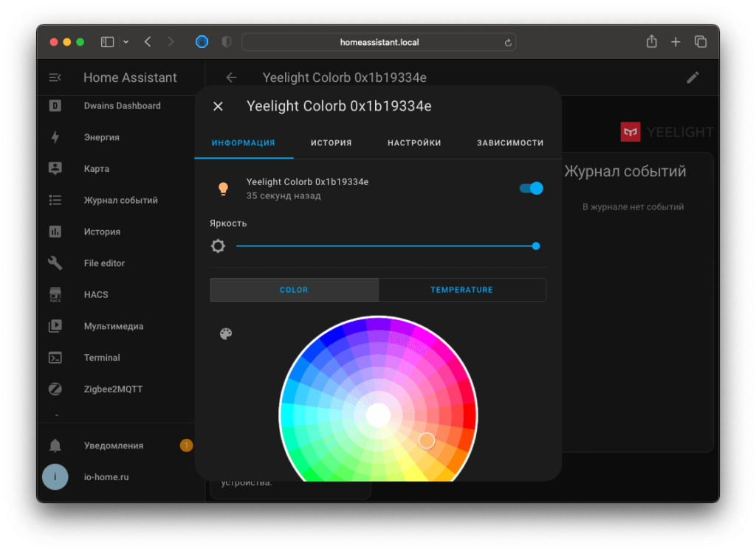The image size is (756, 551).
Task: Click the '35 секунд назад' timestamp
Action: (x=283, y=196)
